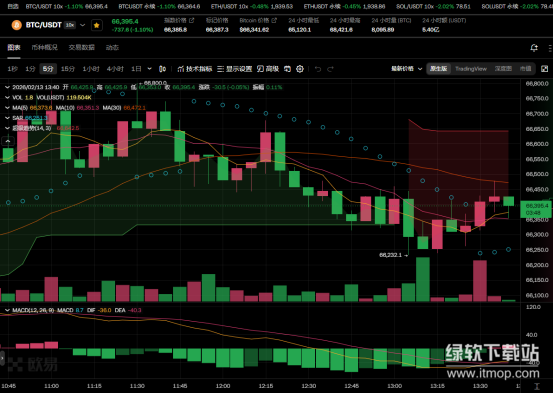Viewport: 554px width, 393px height.
Task: Open the chart settings gear icon
Action: point(300,69)
